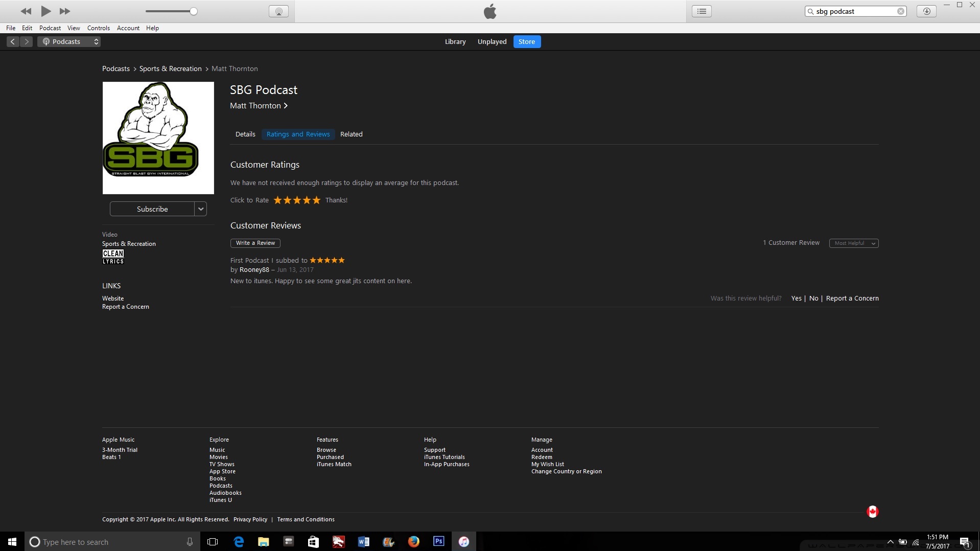Viewport: 980px width, 551px height.
Task: Click the SBG gorilla podcast artwork
Action: pos(158,138)
